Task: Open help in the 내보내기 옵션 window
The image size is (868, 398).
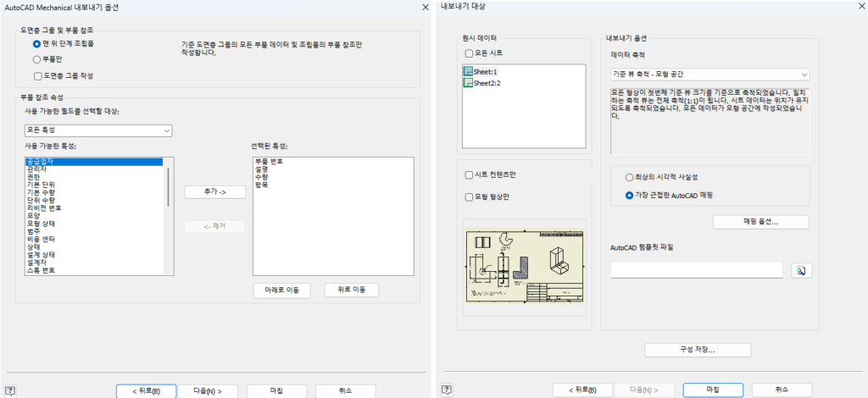Action: click(x=9, y=390)
